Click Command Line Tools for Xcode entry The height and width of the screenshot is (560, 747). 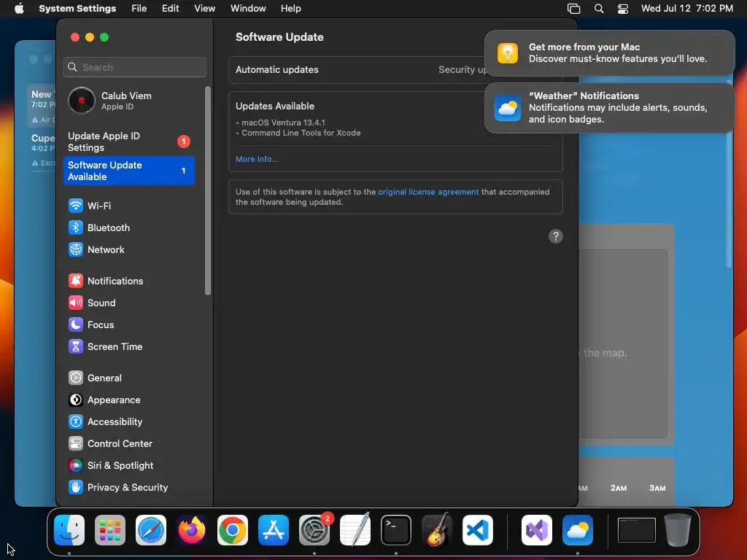click(x=301, y=133)
